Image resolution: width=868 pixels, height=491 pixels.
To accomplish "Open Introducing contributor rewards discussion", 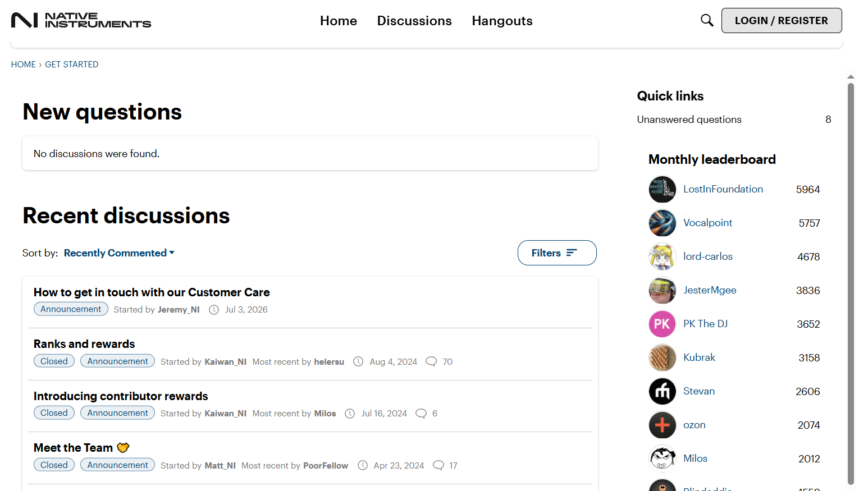I will (x=121, y=396).
